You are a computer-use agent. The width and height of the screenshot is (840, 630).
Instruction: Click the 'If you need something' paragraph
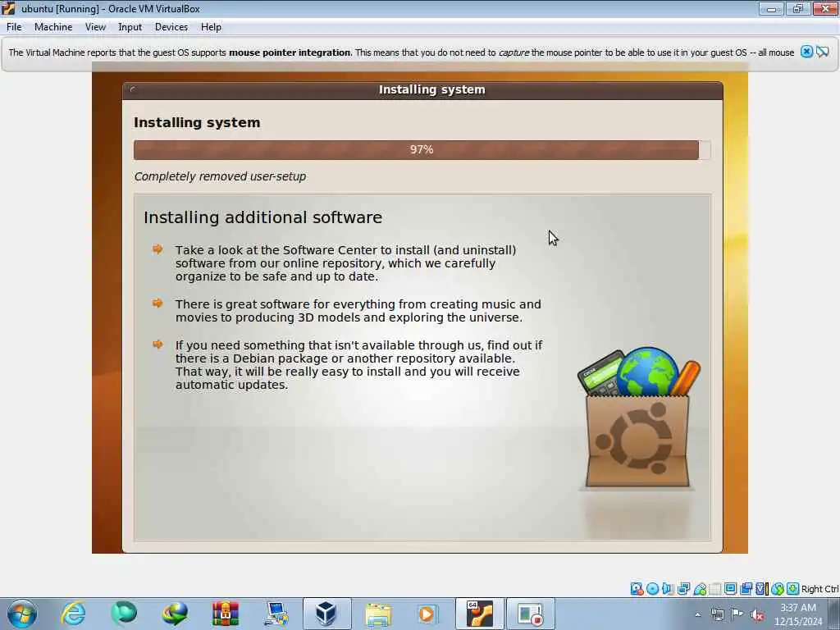(359, 365)
